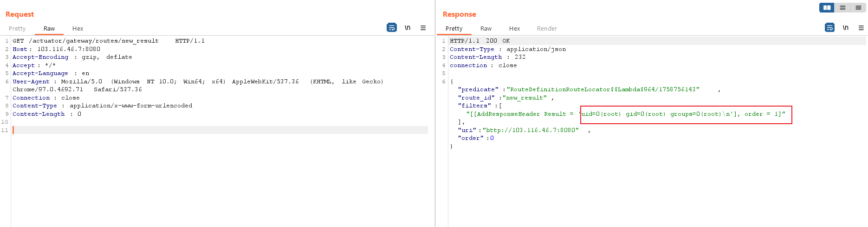The image size is (868, 227).
Task: Open the Response Render tab
Action: click(547, 29)
